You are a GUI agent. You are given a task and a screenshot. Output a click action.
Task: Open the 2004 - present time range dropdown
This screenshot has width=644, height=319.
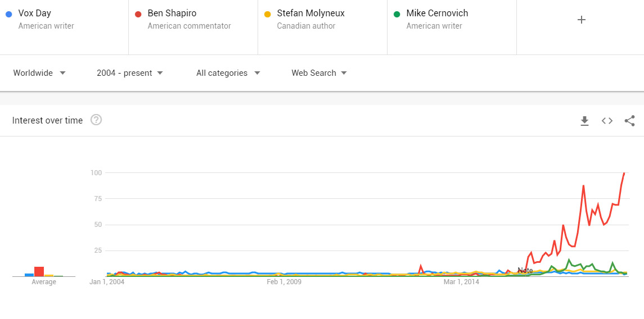tap(130, 73)
